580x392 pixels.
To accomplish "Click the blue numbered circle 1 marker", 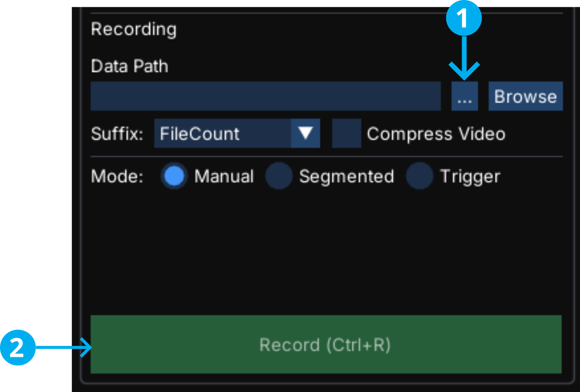I will tap(463, 19).
